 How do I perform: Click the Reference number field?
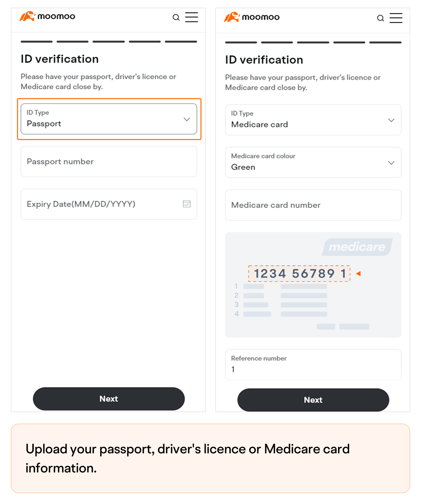(313, 364)
